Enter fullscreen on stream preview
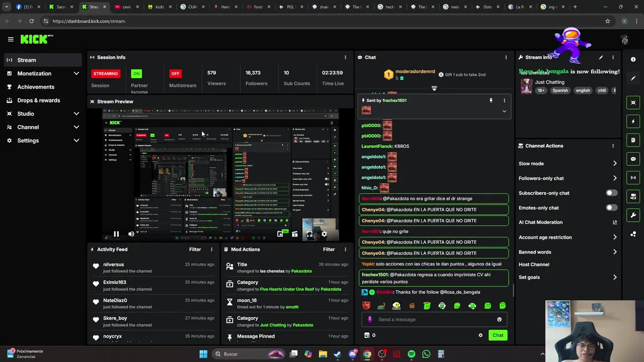Image resolution: width=644 pixels, height=362 pixels. 309,234
